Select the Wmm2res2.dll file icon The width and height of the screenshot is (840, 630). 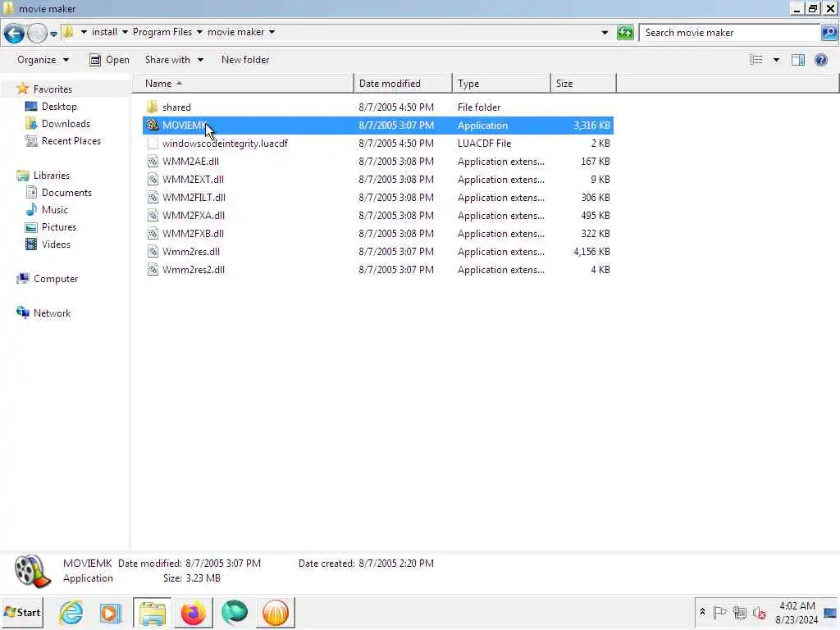(152, 269)
